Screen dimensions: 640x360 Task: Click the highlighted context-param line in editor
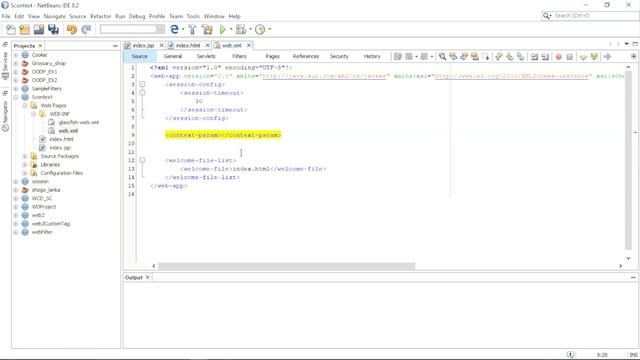point(223,135)
